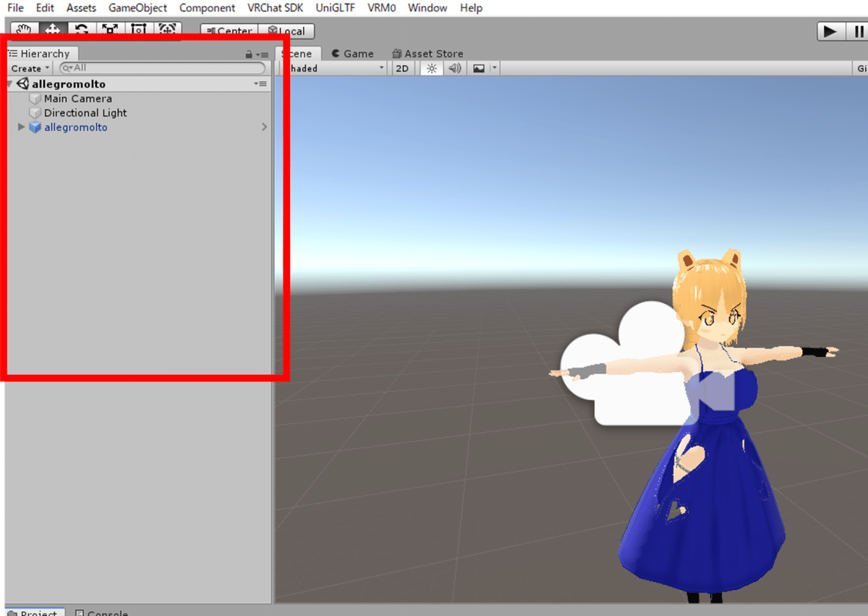Screen dimensions: 868x616
Task: Toggle scene lighting sun icon
Action: pos(432,69)
